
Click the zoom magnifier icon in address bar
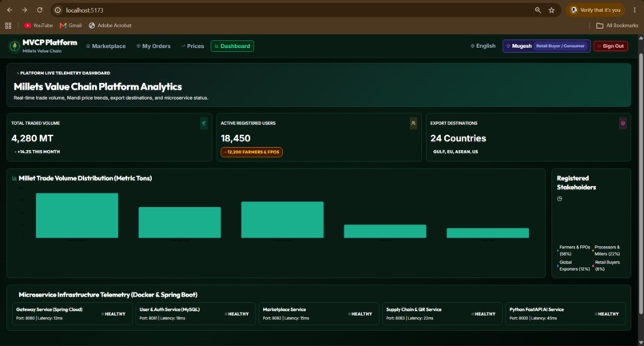pyautogui.click(x=538, y=10)
